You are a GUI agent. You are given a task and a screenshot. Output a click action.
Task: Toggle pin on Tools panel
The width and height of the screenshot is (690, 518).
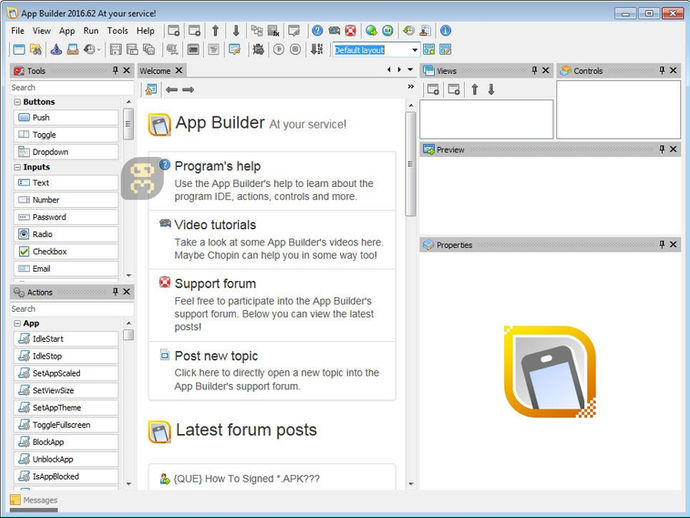coord(115,70)
